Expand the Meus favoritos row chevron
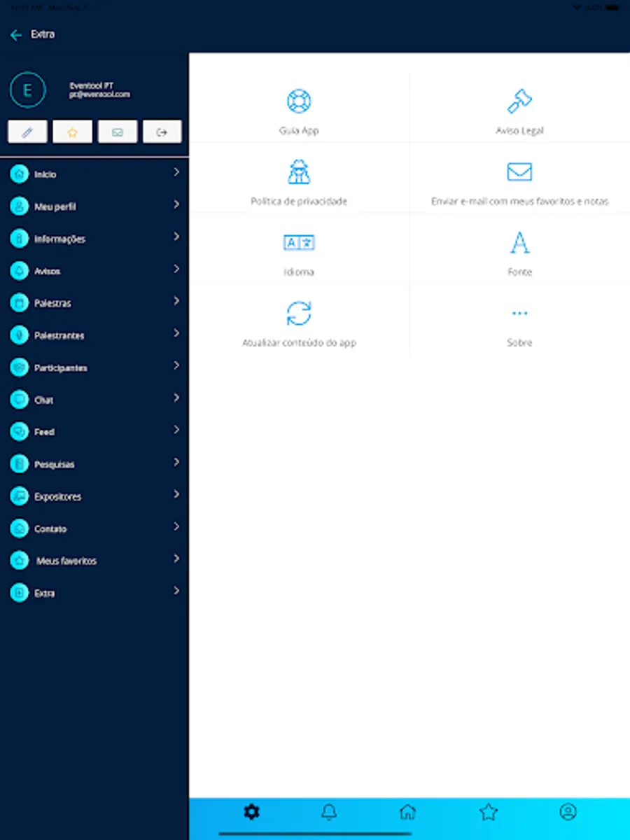The width and height of the screenshot is (630, 840). click(x=176, y=559)
